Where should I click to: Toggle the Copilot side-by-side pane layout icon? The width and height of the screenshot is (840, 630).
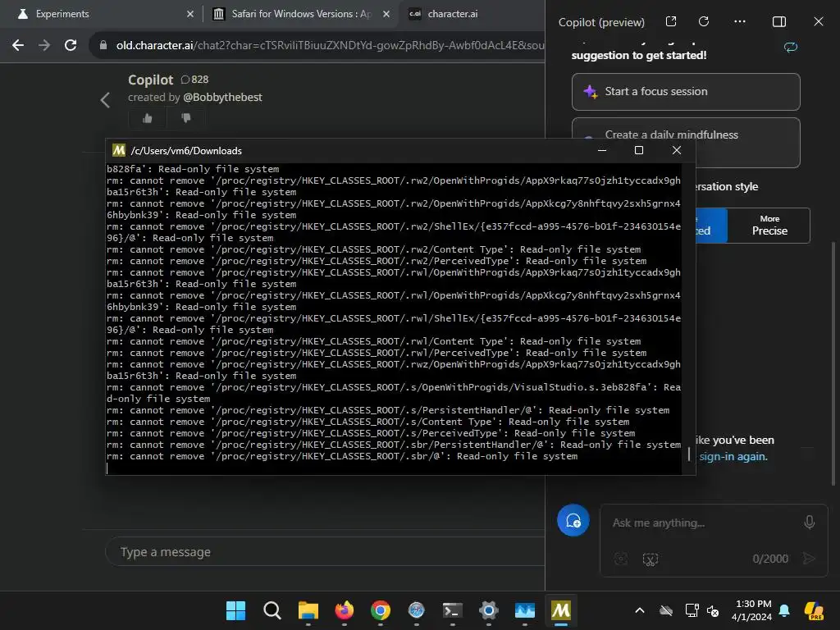click(779, 21)
